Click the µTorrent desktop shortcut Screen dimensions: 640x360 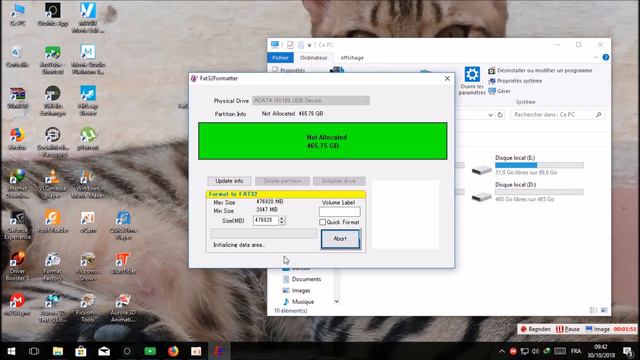click(88, 139)
